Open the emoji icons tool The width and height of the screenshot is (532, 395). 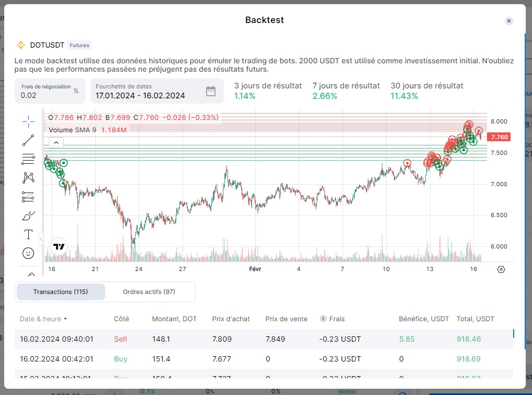[28, 253]
